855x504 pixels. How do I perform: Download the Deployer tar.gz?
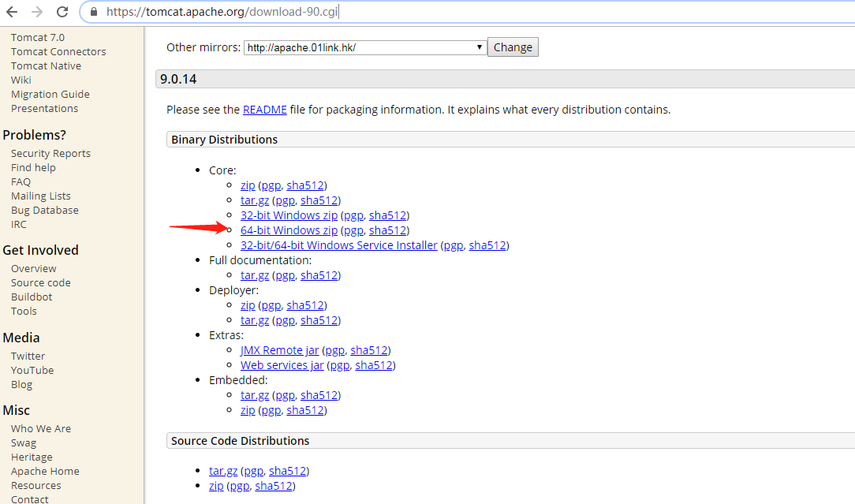(x=255, y=321)
